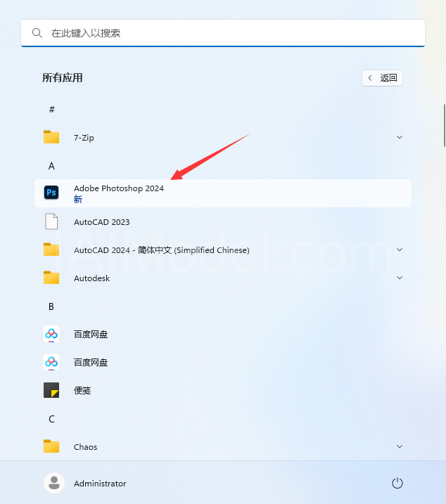Image resolution: width=446 pixels, height=504 pixels.
Task: Click the AutoCAD 2024 folder icon
Action: coord(51,250)
